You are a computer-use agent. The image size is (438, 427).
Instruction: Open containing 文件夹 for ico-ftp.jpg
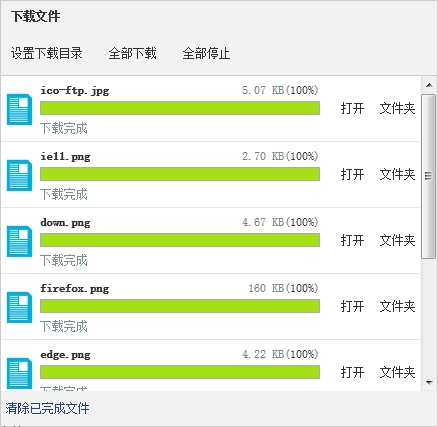[x=397, y=108]
